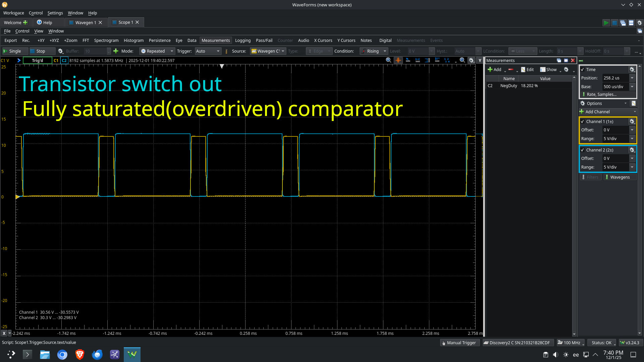
Task: Click the Y axis toggle button
Action: 480,60
